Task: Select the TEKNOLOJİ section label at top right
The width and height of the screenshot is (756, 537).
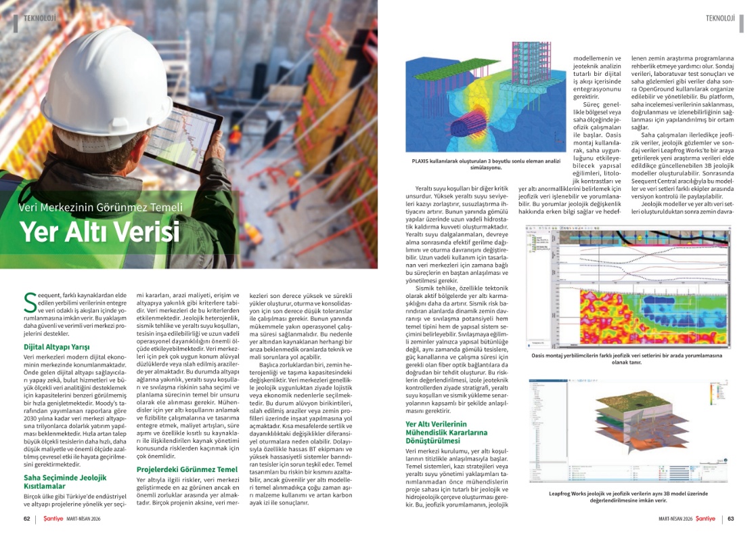Action: [x=719, y=18]
